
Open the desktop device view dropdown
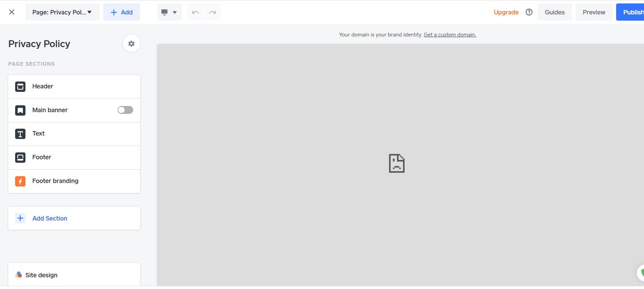(169, 12)
